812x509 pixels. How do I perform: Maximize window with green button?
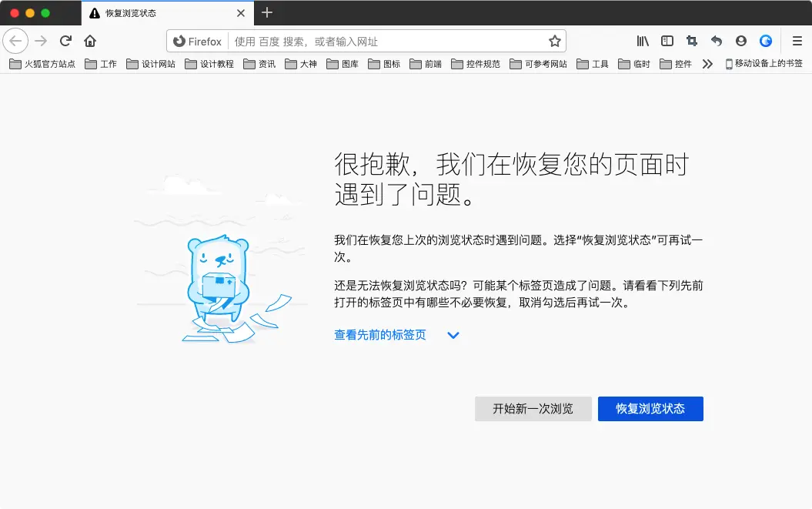45,13
